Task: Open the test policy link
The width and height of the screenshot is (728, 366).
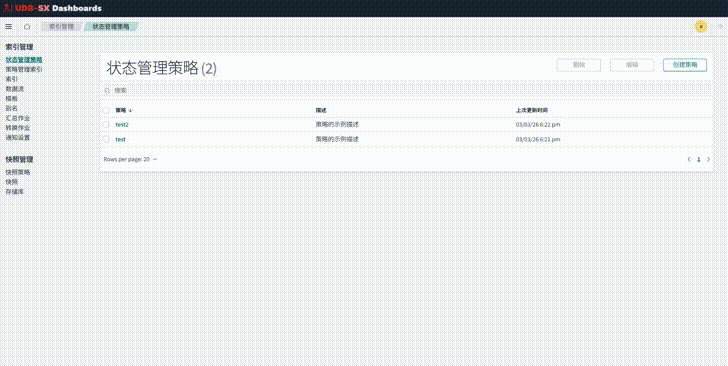Action: [120, 139]
